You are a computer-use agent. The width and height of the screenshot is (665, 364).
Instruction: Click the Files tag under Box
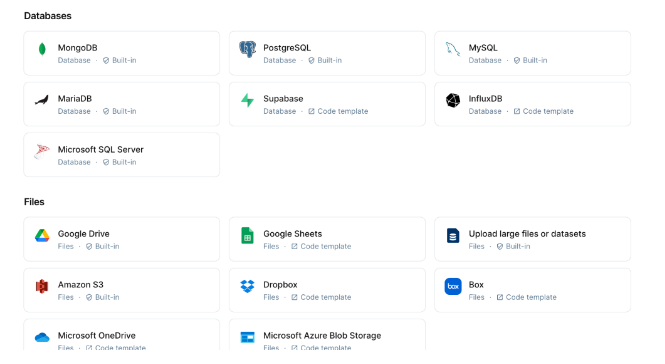tap(476, 297)
